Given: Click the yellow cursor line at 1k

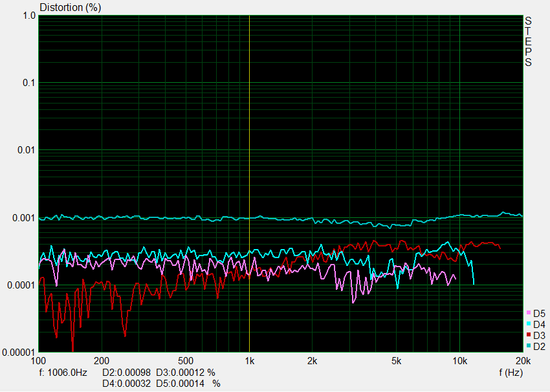Looking at the screenshot, I should [x=249, y=183].
